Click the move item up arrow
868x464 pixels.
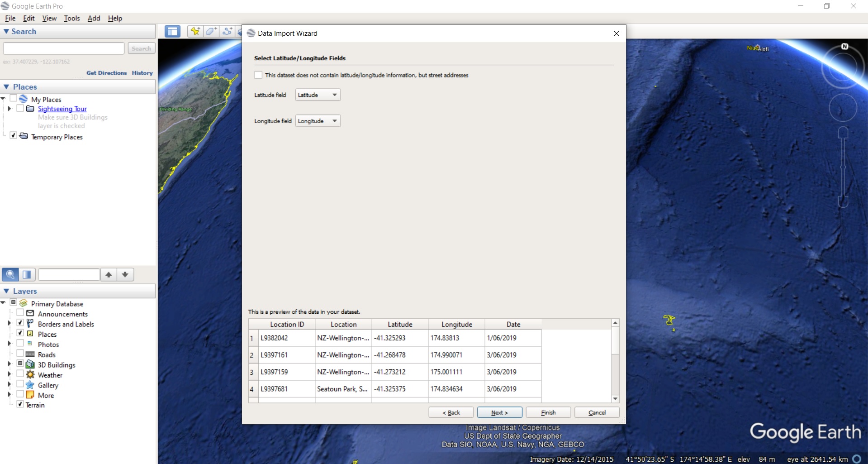tap(109, 274)
